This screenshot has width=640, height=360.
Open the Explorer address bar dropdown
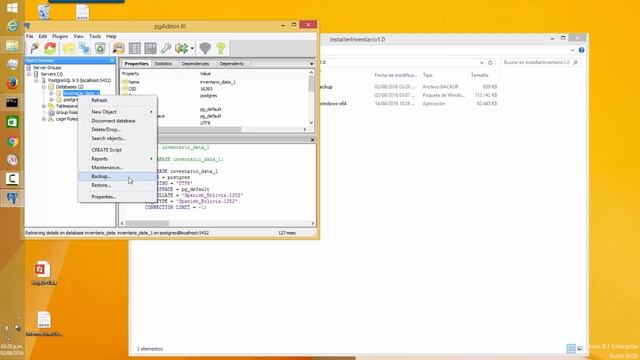click(482, 63)
